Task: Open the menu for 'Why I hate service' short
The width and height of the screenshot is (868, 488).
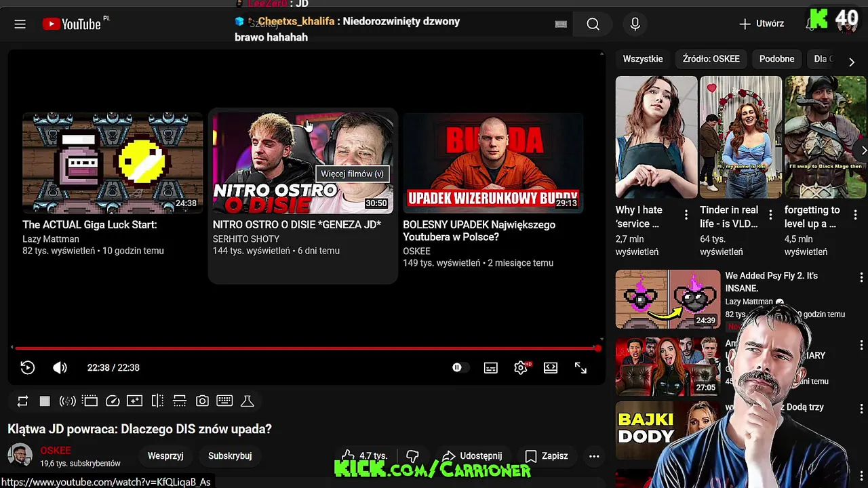Action: (686, 215)
